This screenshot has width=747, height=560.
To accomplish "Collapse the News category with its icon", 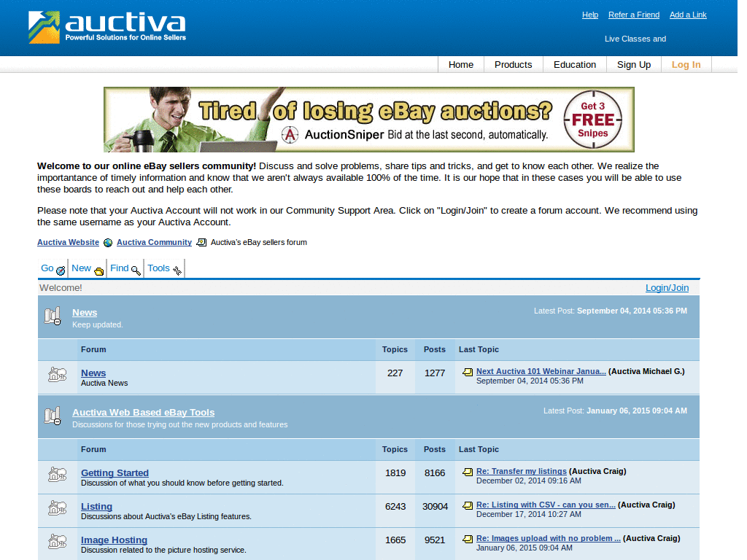I will pos(53,316).
